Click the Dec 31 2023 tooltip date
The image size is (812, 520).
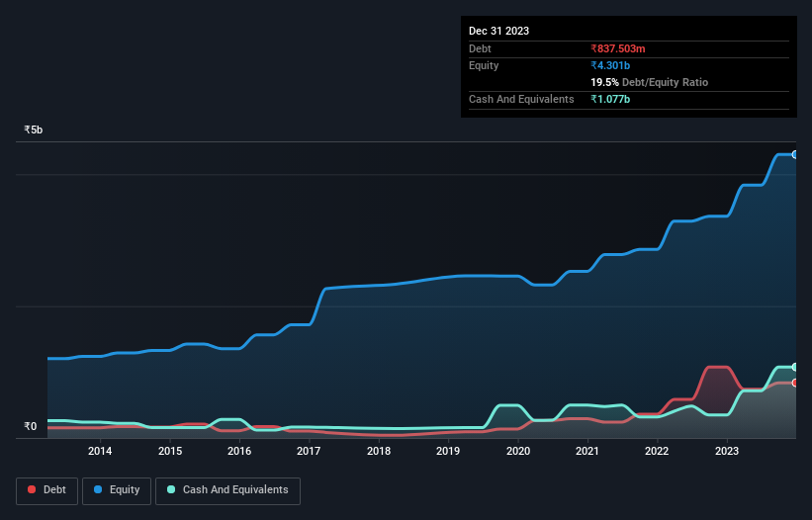(x=498, y=31)
